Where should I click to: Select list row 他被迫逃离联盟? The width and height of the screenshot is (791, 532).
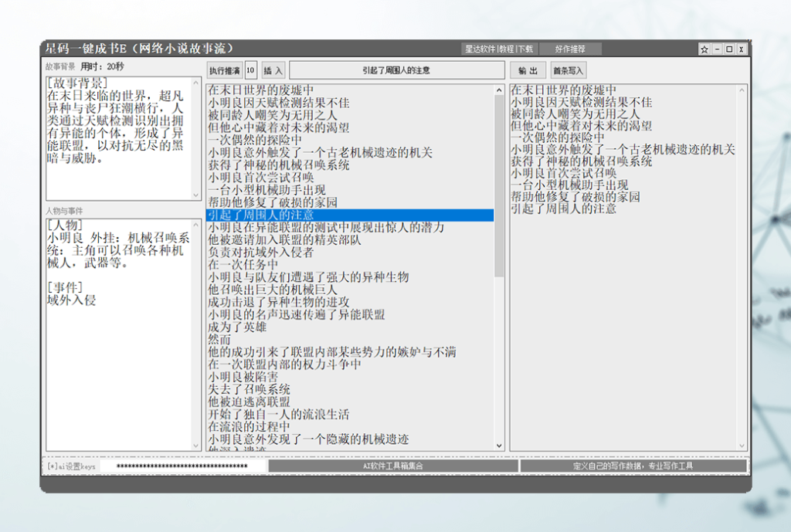(350, 402)
